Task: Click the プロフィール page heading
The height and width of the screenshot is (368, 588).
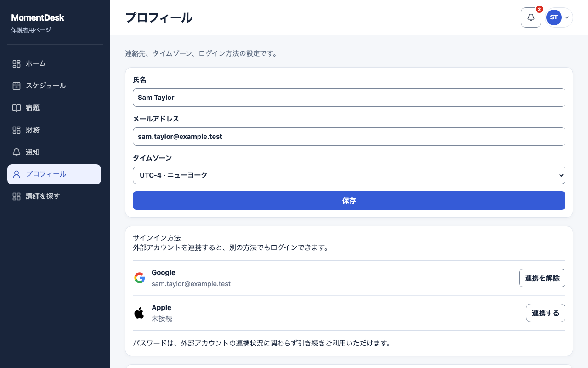Action: (x=159, y=18)
